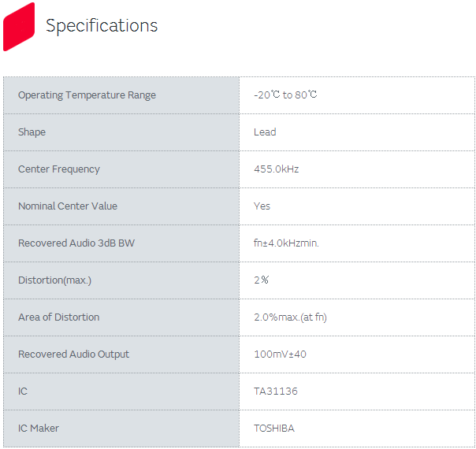
Task: Select the Area of Distortion label
Action: pos(59,317)
